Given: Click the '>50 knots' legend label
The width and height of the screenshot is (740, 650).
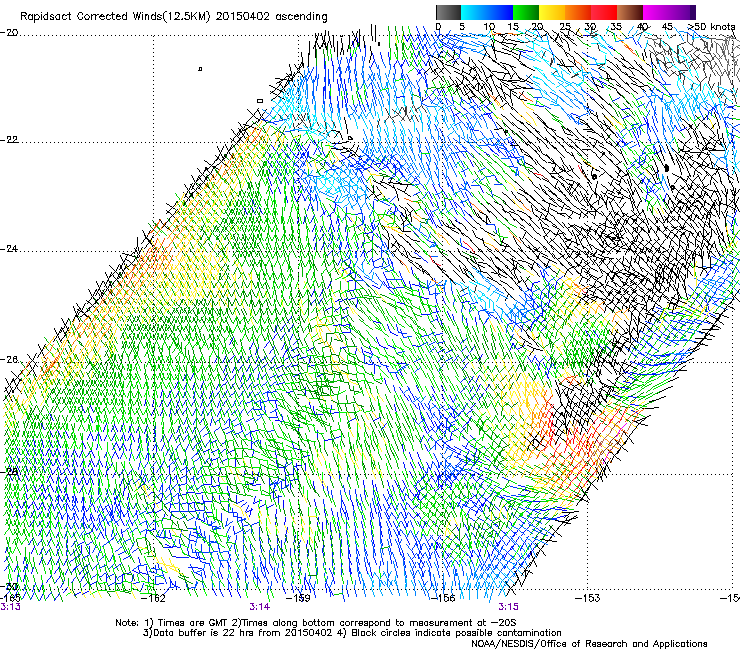Looking at the screenshot, I should click(712, 27).
